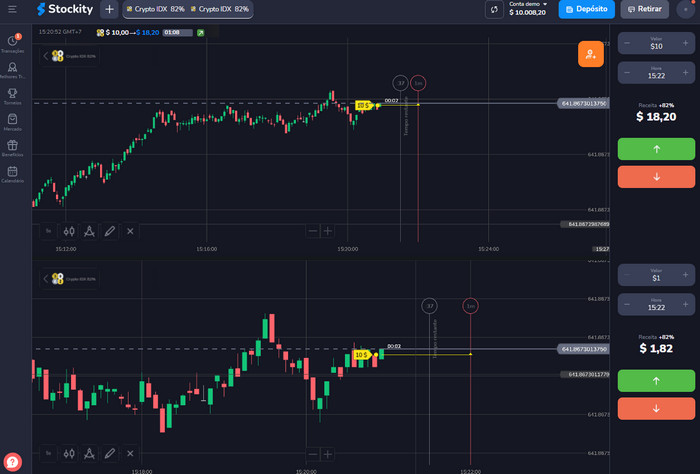This screenshot has width=700, height=474.
Task: Click the Stockity logo
Action: pyautogui.click(x=65, y=9)
